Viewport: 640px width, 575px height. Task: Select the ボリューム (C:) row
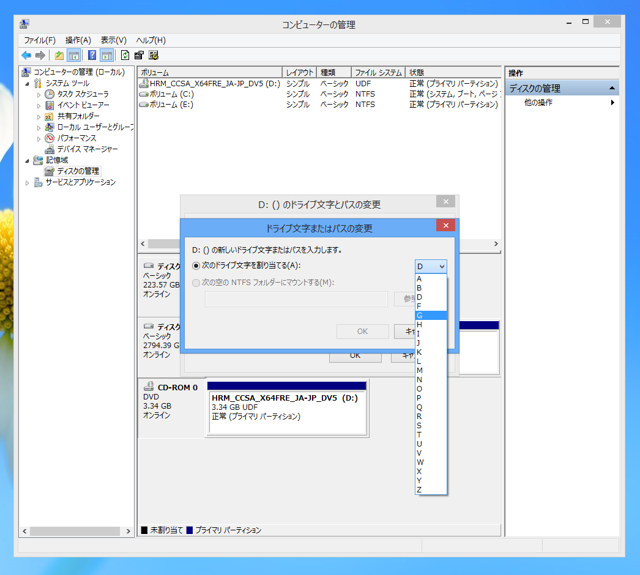coord(319,94)
